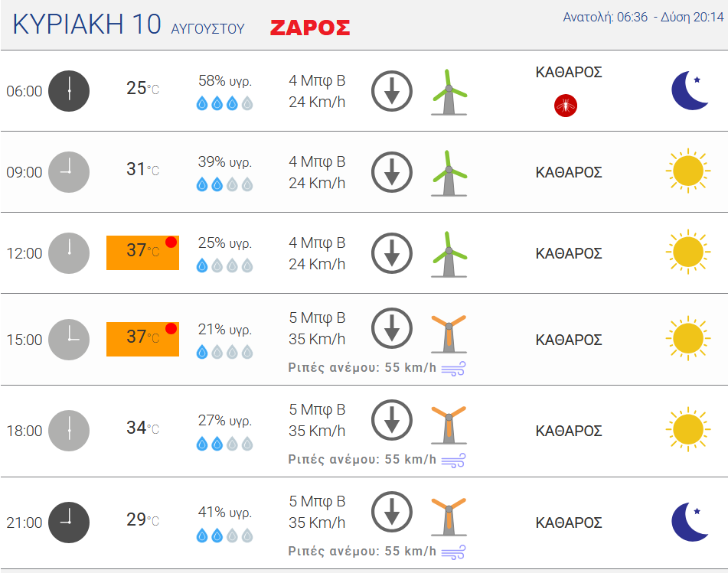Click the grey clock icon at 12:00
This screenshot has height=573, width=728.
click(x=69, y=253)
